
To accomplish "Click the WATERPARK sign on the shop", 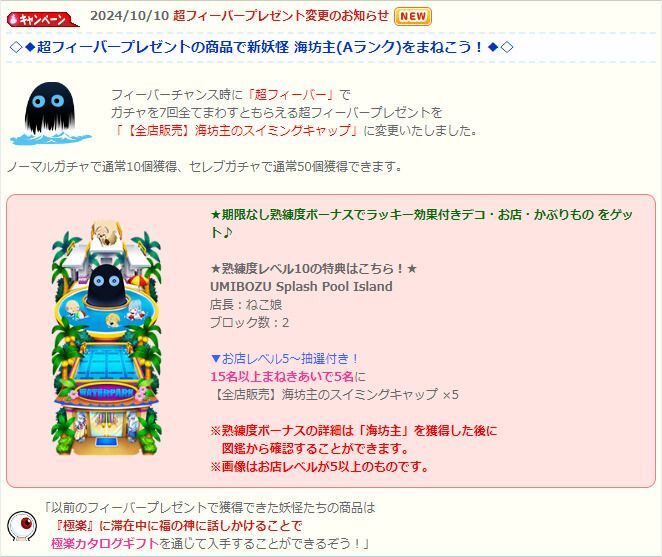I will click(x=106, y=393).
